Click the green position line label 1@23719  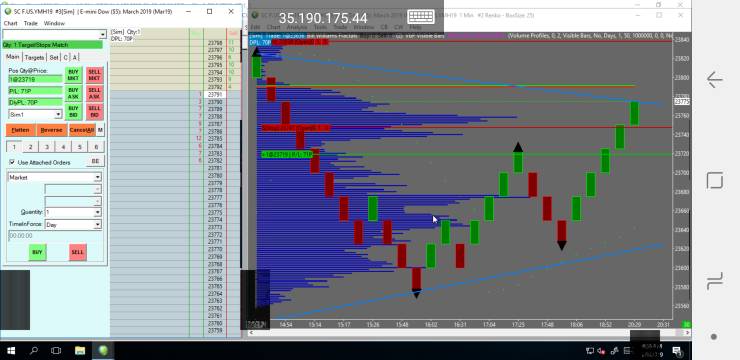(287, 154)
